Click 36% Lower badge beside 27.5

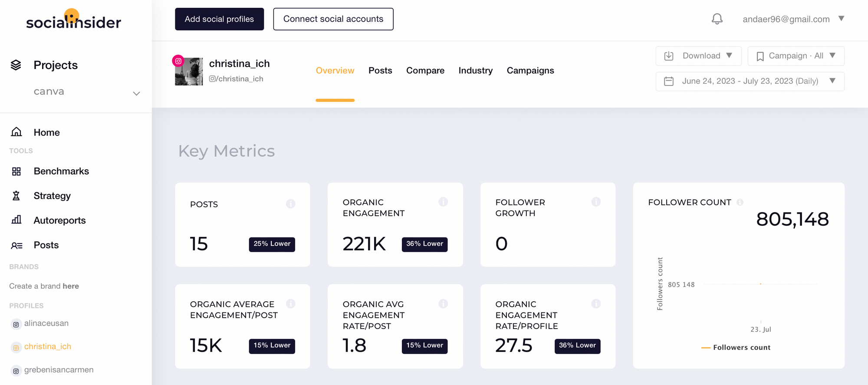pyautogui.click(x=577, y=346)
